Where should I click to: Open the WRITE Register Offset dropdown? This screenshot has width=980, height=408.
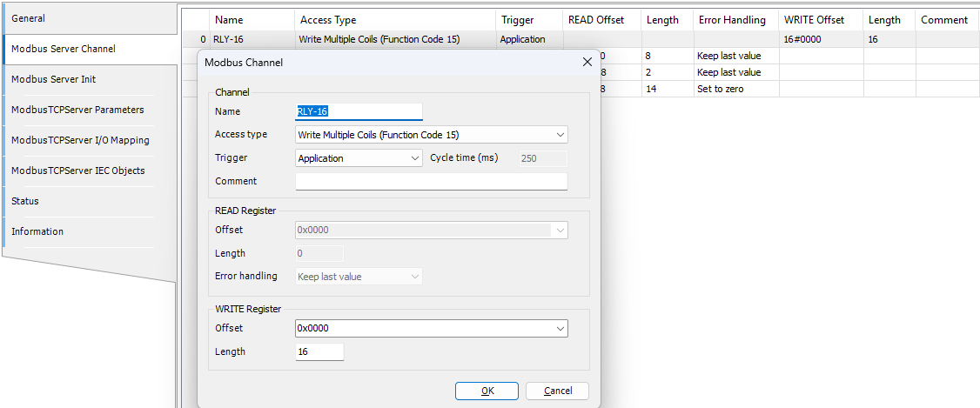tap(431, 328)
